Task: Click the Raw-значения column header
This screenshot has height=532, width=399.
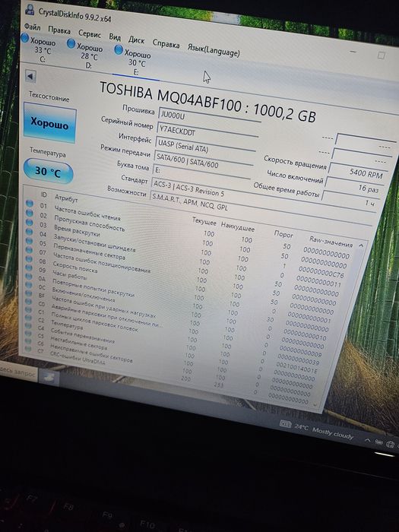Action: tap(331, 242)
